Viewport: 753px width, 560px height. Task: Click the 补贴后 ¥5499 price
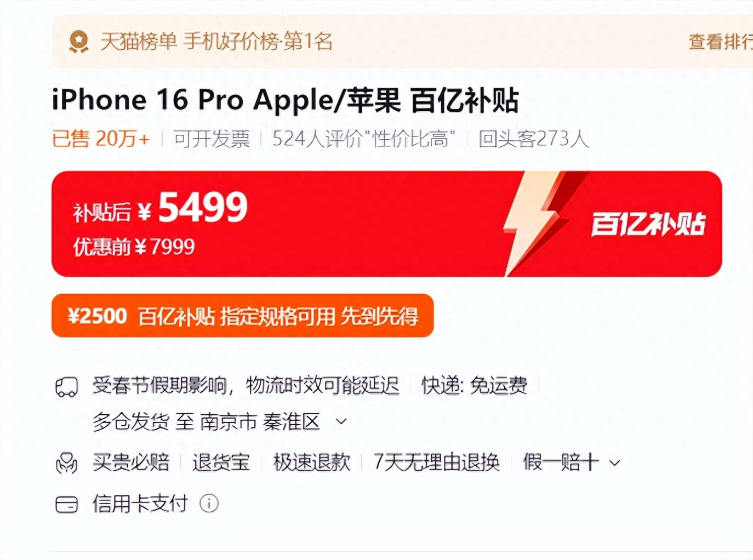tap(161, 208)
